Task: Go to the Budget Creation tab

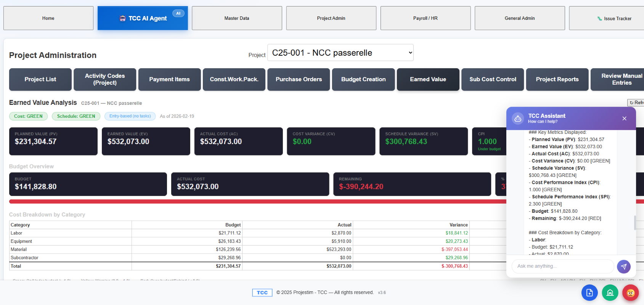Action: [x=363, y=79]
